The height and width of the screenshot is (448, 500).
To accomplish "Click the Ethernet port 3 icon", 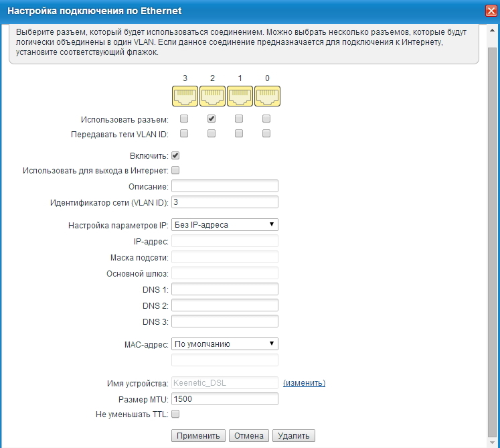I will pos(185,96).
